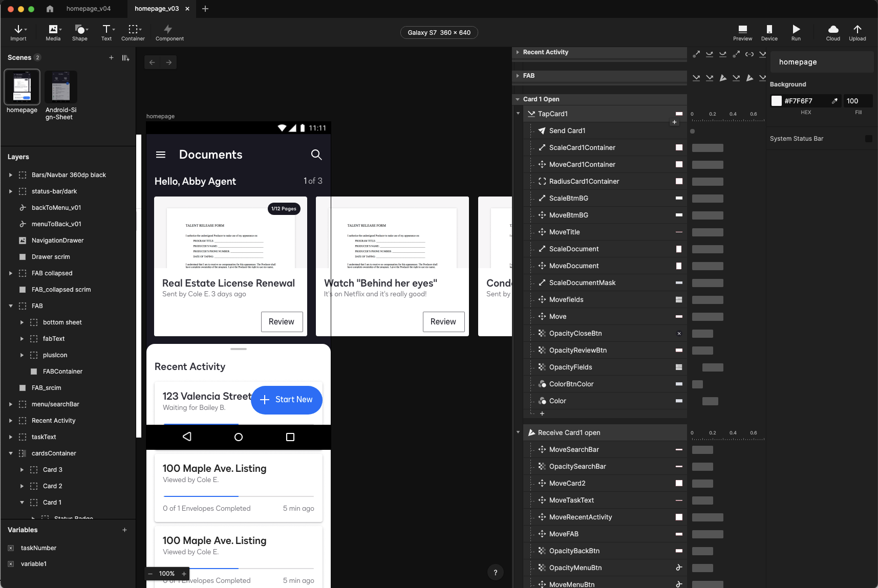The height and width of the screenshot is (588, 878).
Task: Toggle the System Status Bar checkbox
Action: click(x=868, y=139)
